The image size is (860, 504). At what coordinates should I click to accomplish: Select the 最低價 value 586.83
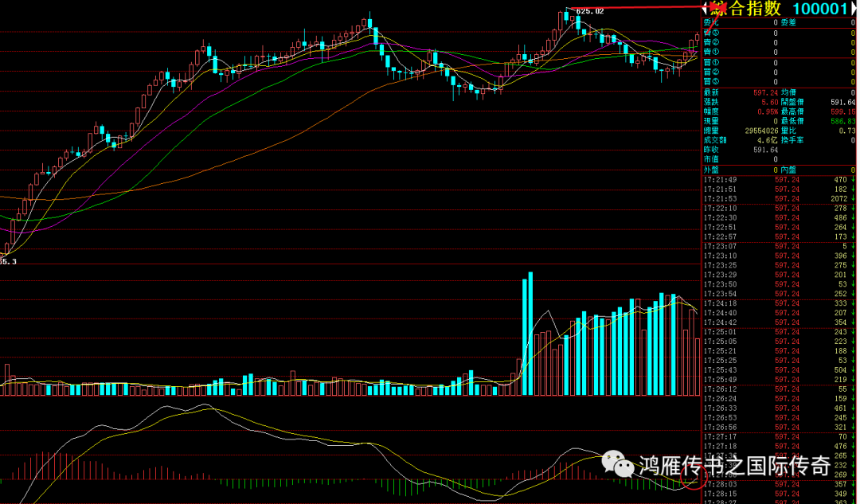point(843,121)
